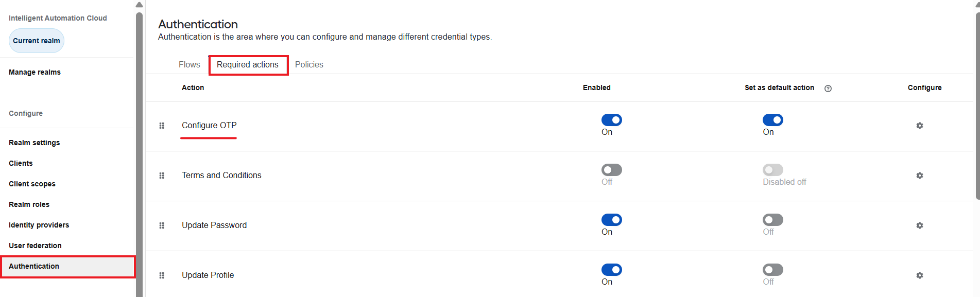Open the Update Profile configure gear
980x297 pixels.
(x=920, y=275)
